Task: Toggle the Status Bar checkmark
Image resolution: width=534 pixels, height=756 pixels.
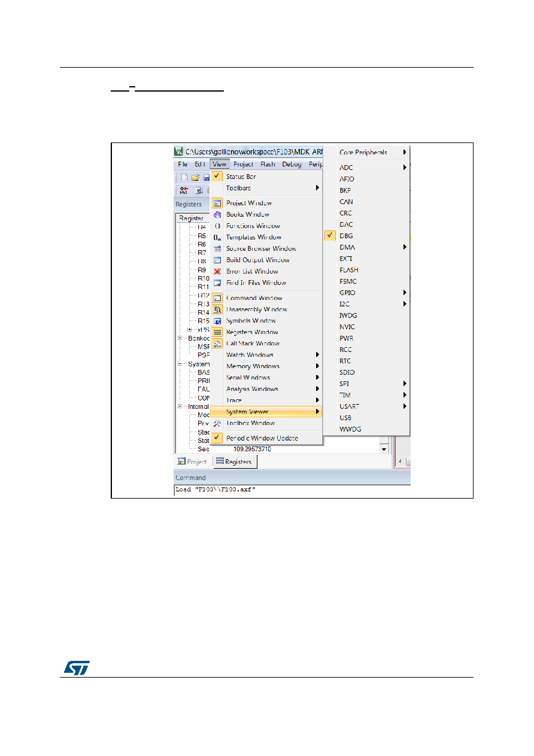Action: [x=218, y=177]
